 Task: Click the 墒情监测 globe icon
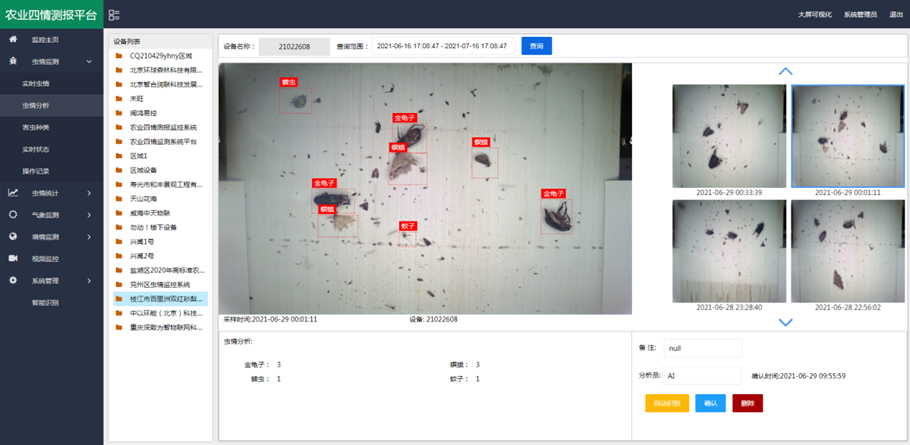coord(13,237)
